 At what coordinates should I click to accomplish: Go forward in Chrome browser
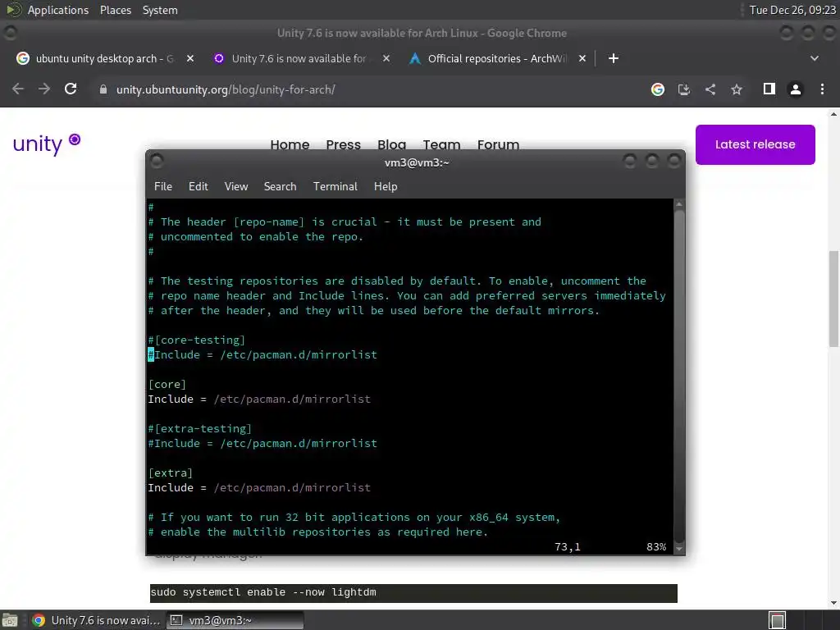click(x=44, y=89)
